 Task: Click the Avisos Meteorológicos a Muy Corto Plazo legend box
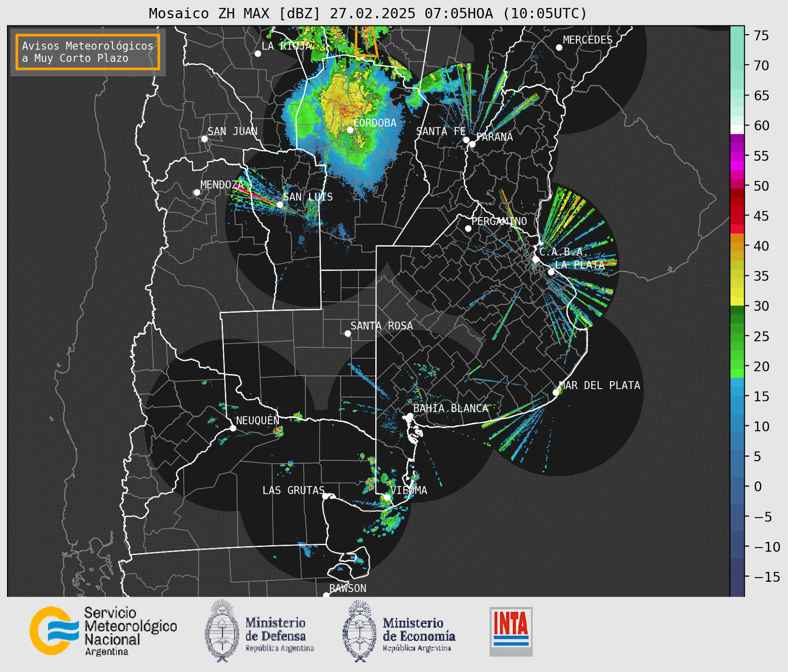(88, 52)
